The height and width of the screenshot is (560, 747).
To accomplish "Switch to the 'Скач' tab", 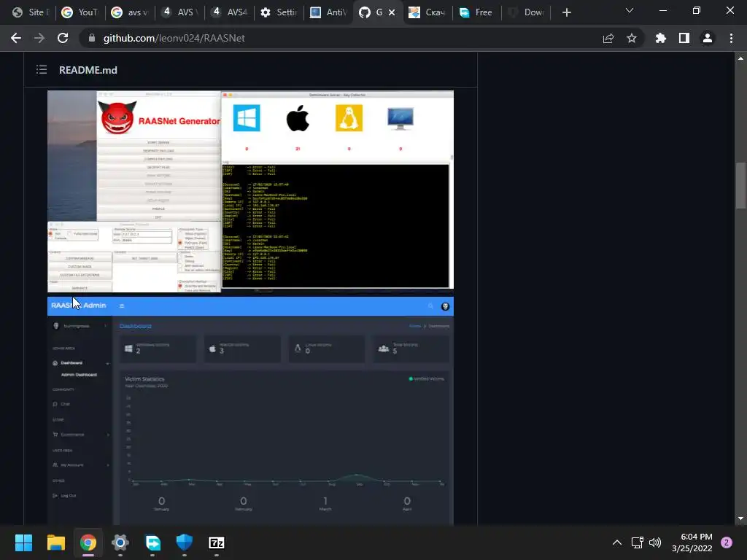I will click(x=427, y=12).
